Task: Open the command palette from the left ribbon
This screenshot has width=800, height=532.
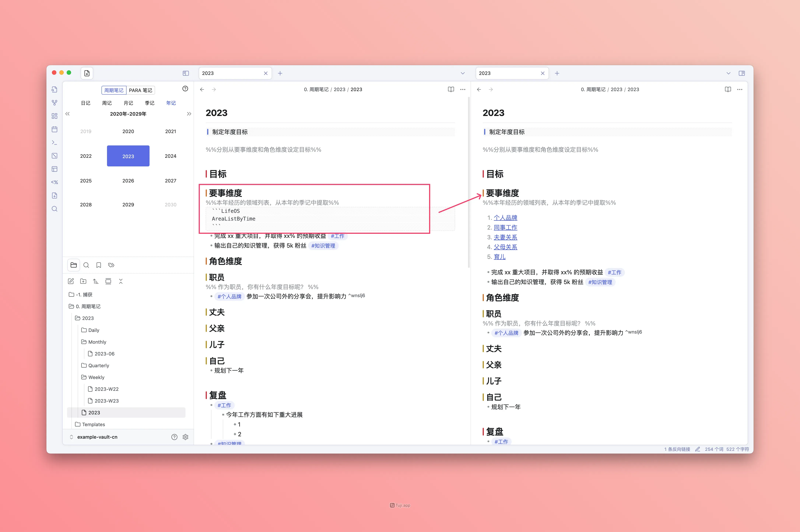Action: pos(54,142)
